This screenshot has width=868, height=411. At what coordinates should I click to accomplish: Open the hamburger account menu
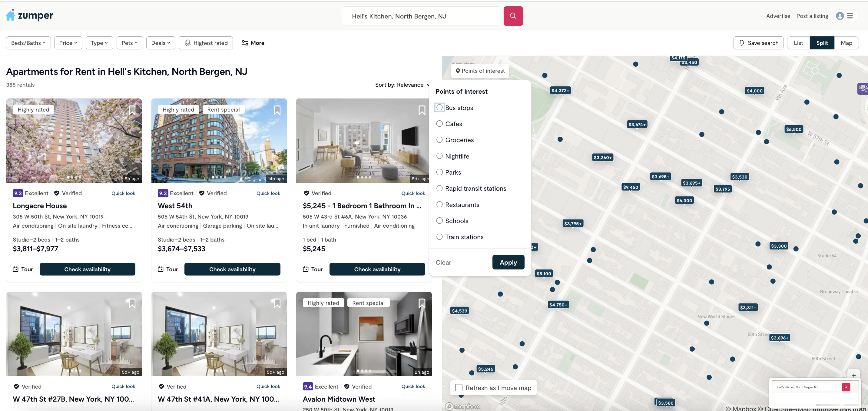click(850, 16)
